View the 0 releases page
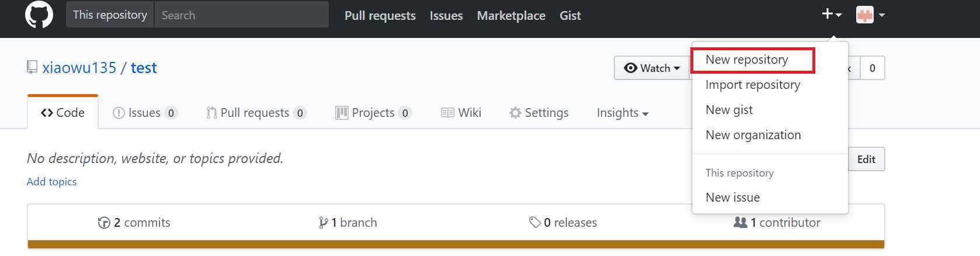980x256 pixels. pyautogui.click(x=563, y=223)
